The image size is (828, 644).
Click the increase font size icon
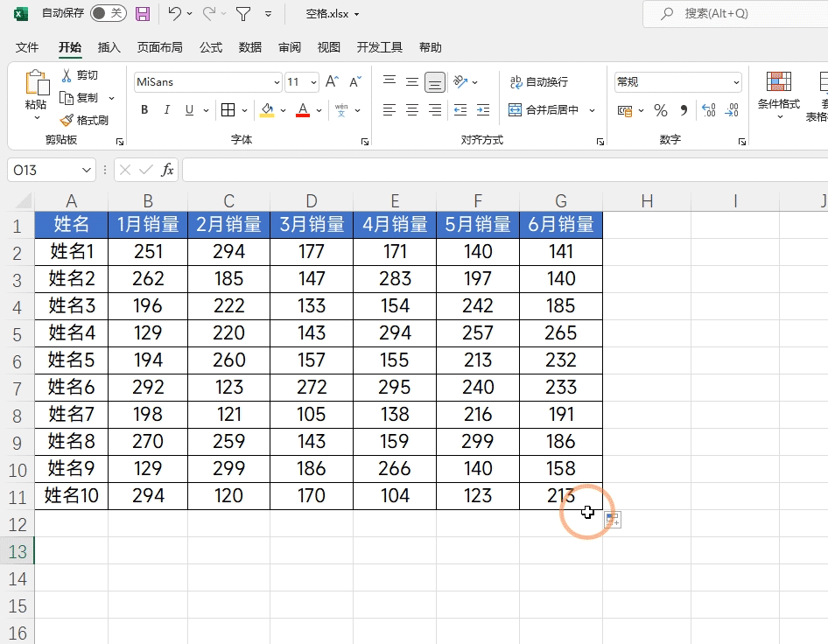click(x=332, y=82)
